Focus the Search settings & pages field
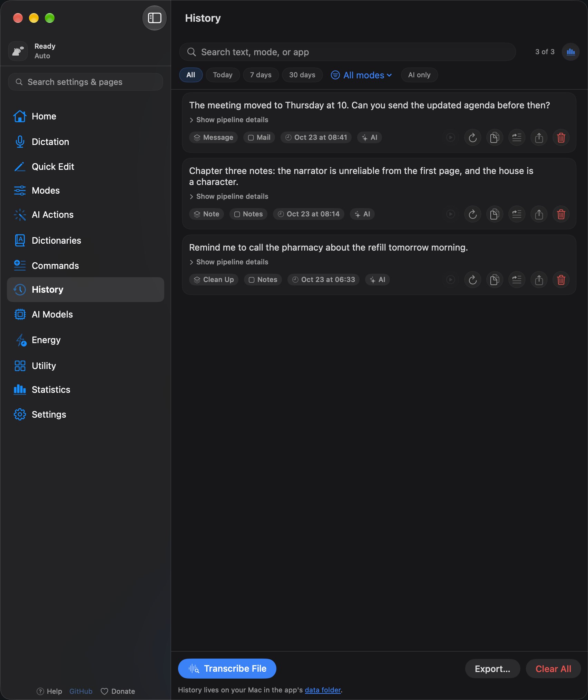This screenshot has height=700, width=588. (86, 82)
